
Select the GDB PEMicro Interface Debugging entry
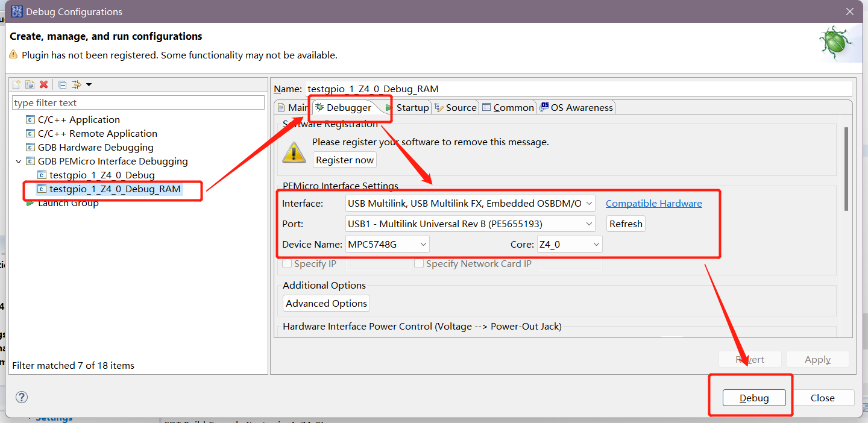click(113, 161)
